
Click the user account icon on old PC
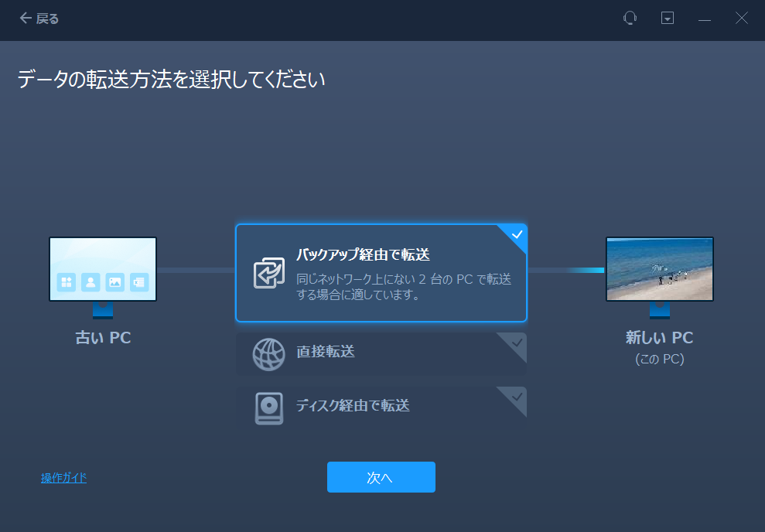coord(91,282)
